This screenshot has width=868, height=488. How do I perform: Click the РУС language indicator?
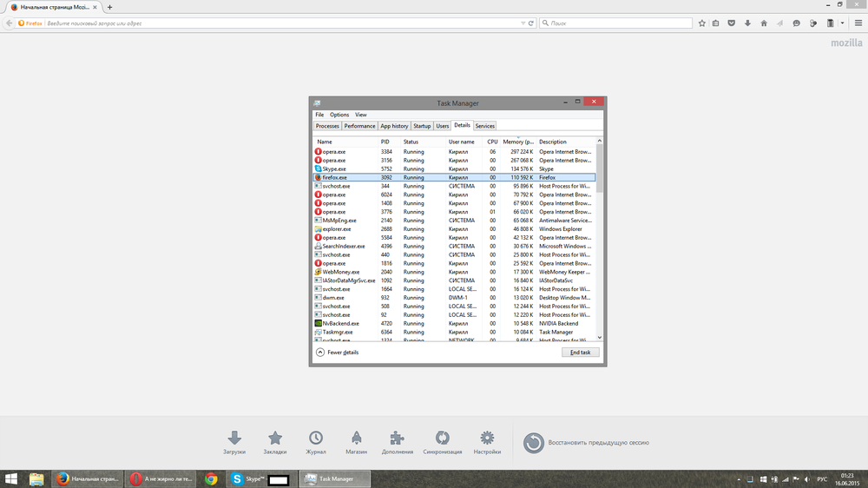[x=822, y=479]
